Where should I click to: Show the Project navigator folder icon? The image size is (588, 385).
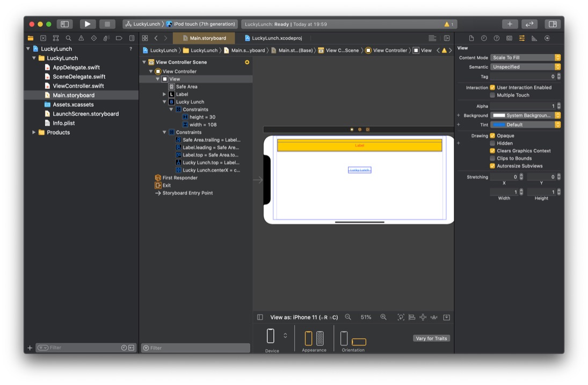click(31, 38)
